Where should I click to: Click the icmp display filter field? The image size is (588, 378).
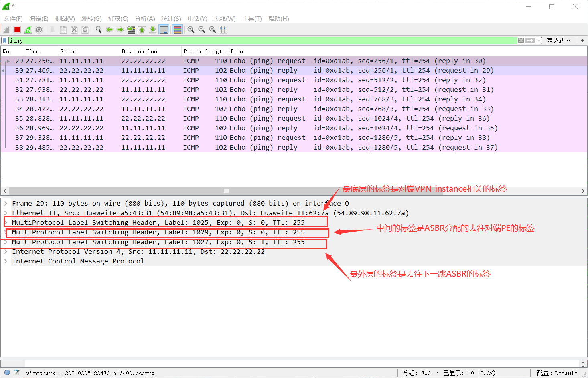tap(263, 40)
